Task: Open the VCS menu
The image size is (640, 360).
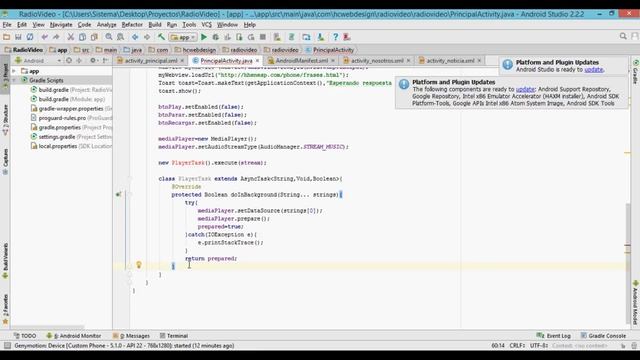Action: pyautogui.click(x=207, y=25)
